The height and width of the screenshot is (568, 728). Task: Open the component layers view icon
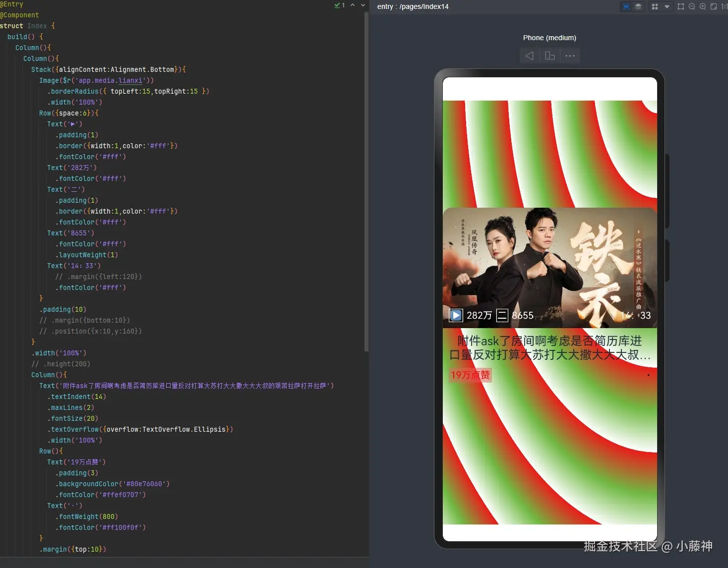click(x=638, y=6)
